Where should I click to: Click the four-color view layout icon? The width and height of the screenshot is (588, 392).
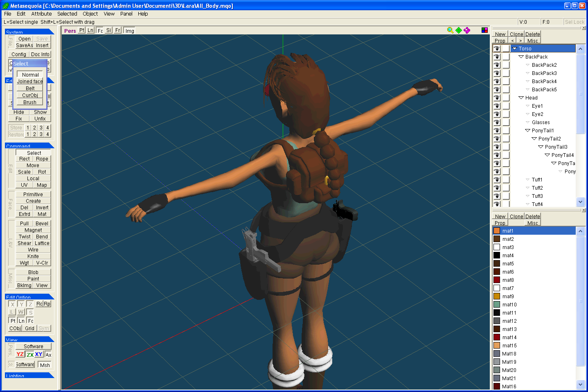pyautogui.click(x=484, y=30)
